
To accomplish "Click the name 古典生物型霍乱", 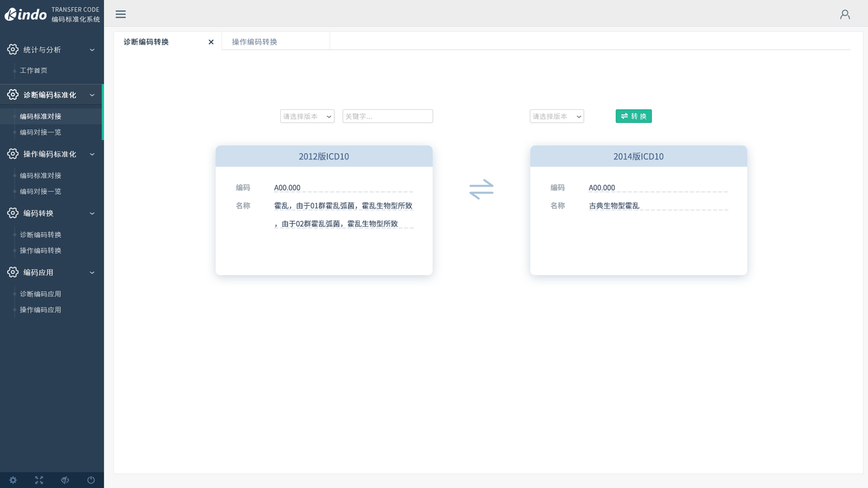I will pyautogui.click(x=614, y=206).
